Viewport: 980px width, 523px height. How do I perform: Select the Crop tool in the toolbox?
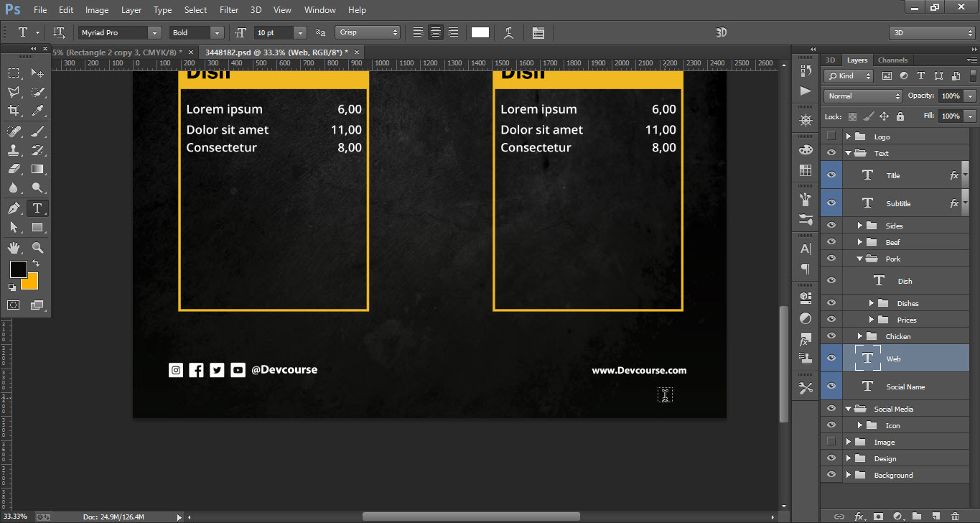[x=14, y=108]
